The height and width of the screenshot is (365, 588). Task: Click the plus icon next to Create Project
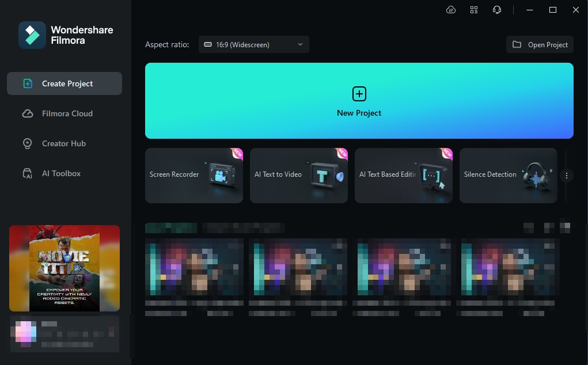pos(28,83)
